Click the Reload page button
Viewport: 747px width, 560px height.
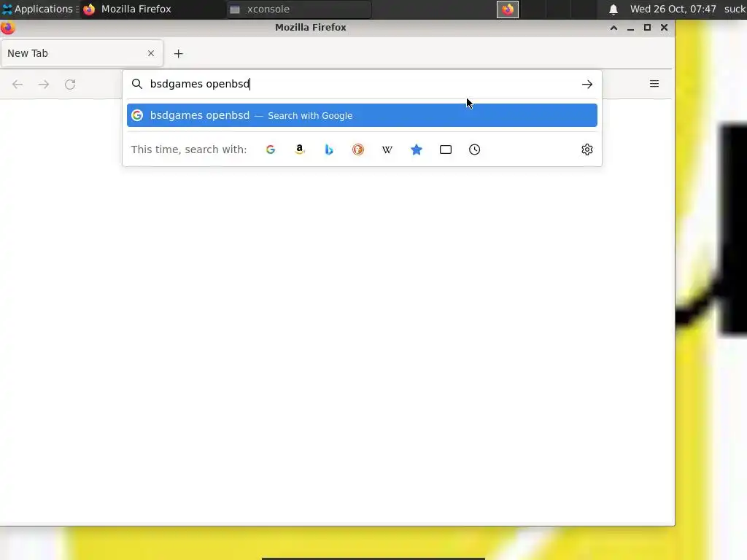tap(70, 85)
